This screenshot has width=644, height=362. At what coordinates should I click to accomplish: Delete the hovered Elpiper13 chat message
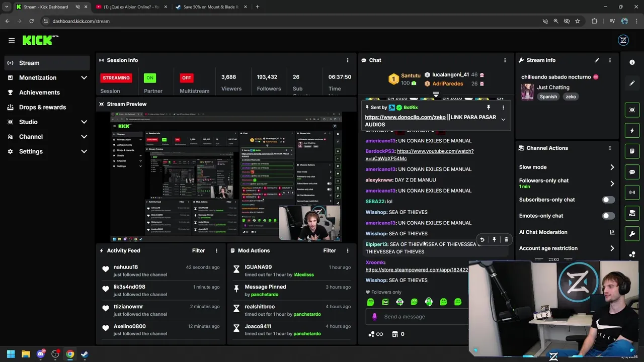tap(506, 240)
